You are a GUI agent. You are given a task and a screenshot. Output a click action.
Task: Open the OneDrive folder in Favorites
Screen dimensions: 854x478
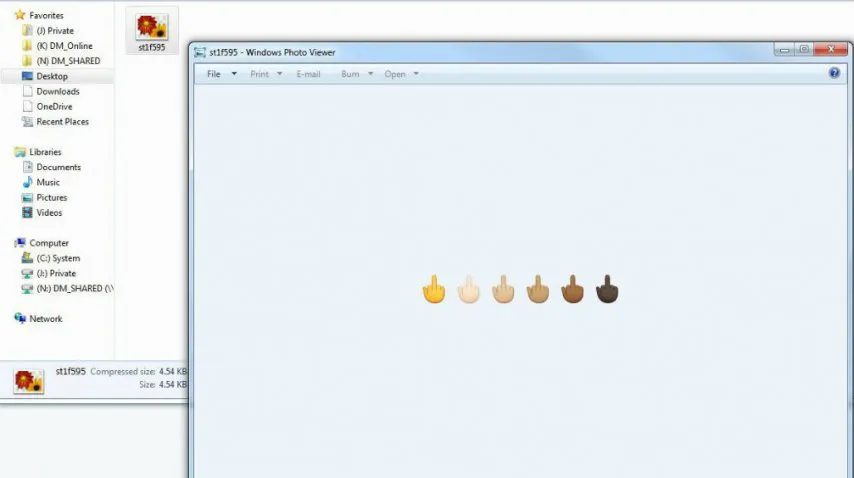[x=54, y=107]
